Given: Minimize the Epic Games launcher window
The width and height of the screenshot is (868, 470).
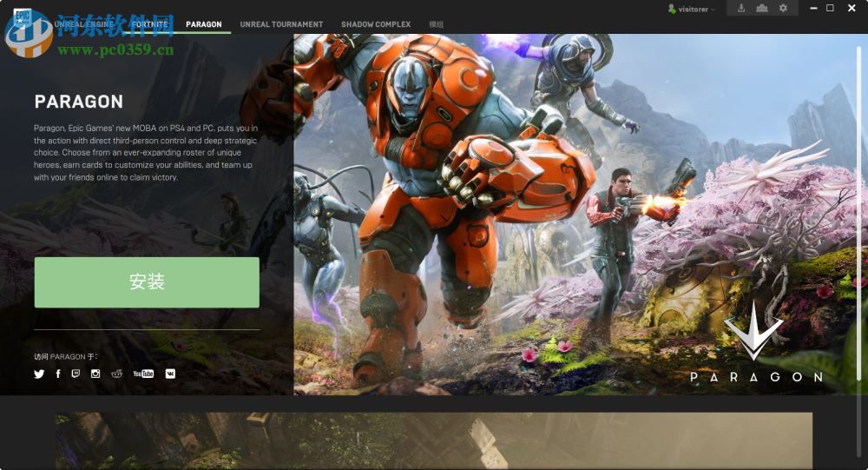Looking at the screenshot, I should tap(813, 8).
